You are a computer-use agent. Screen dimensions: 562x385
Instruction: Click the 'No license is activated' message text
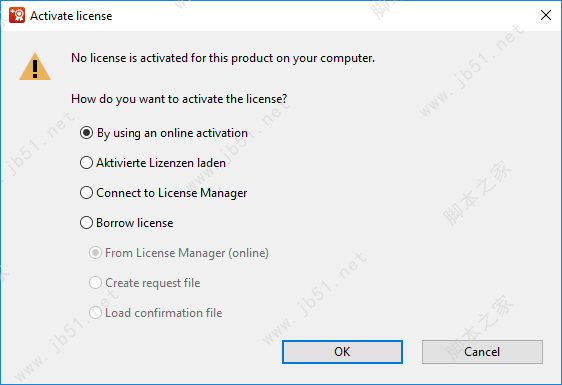(x=223, y=58)
